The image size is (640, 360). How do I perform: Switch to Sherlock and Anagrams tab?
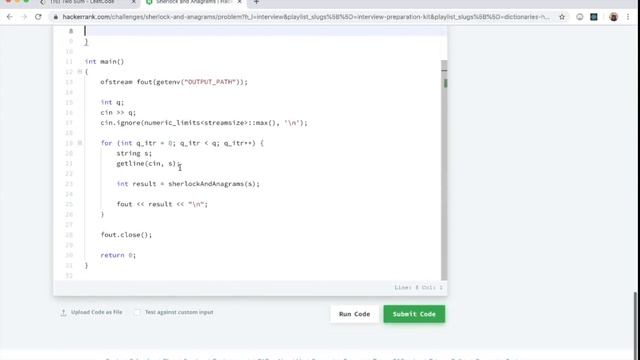(194, 2)
